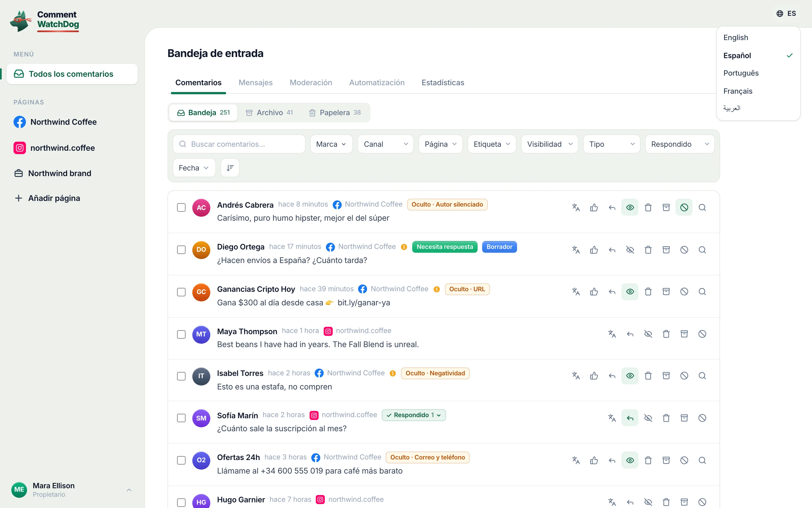This screenshot has width=812, height=508.
Task: Delete Diego Ortega's comment
Action: (x=648, y=250)
